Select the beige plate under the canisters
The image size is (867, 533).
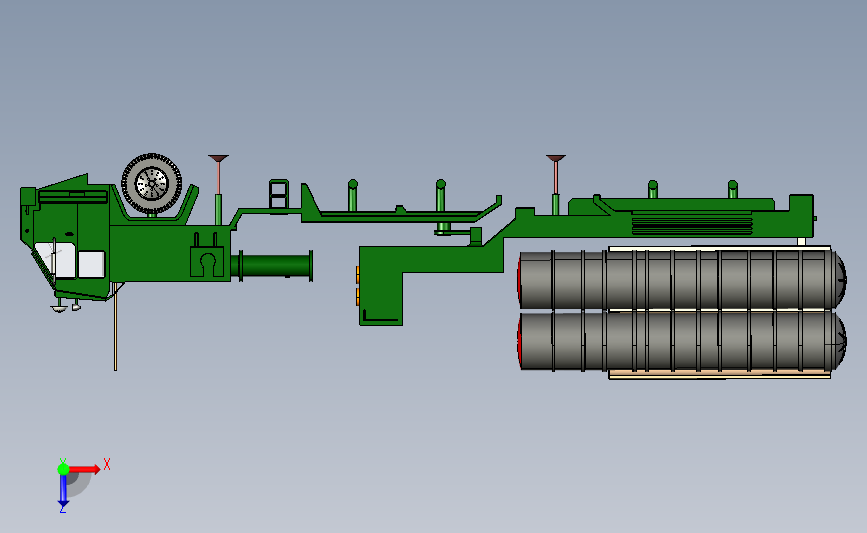tap(719, 375)
